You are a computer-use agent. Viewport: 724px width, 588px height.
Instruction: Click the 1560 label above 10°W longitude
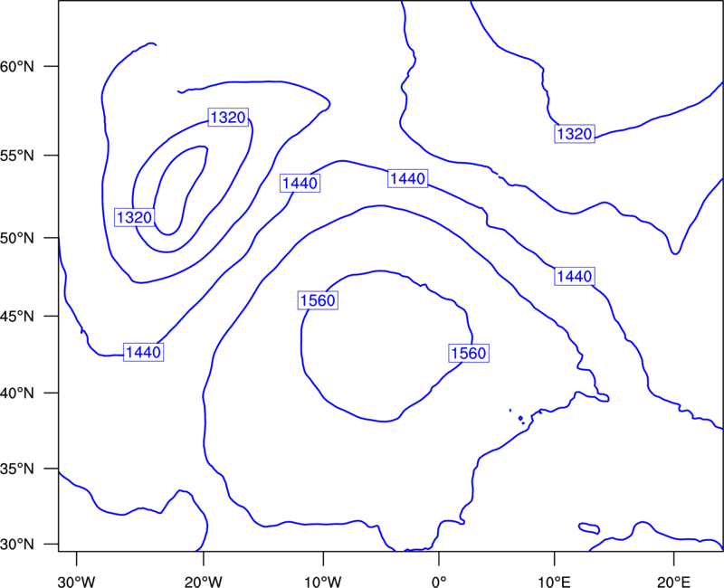pyautogui.click(x=318, y=300)
